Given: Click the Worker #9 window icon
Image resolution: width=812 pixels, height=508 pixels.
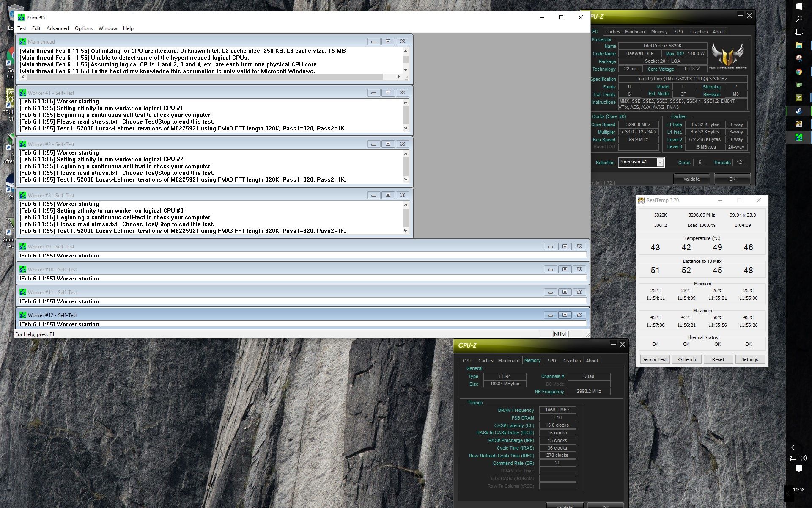Looking at the screenshot, I should click(23, 246).
